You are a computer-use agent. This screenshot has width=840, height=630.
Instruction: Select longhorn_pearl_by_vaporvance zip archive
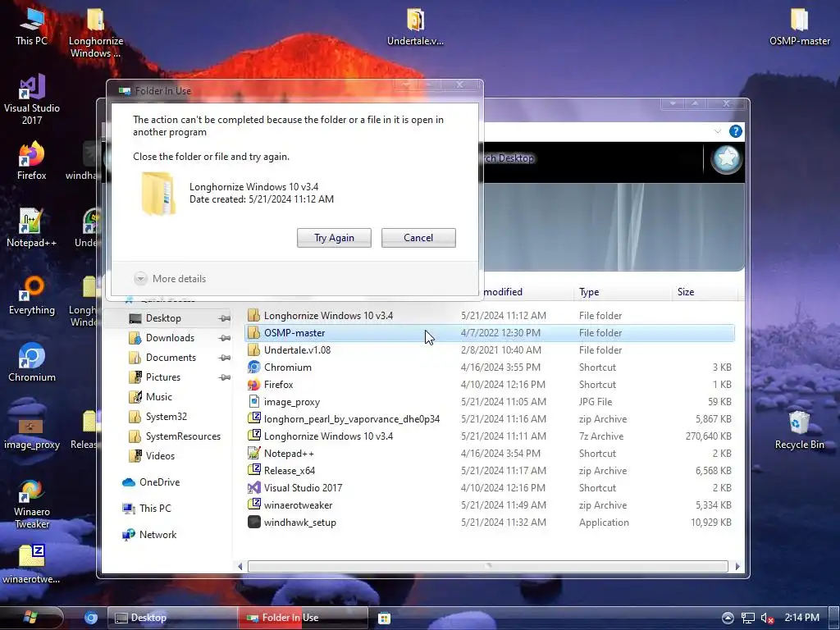click(x=490, y=419)
